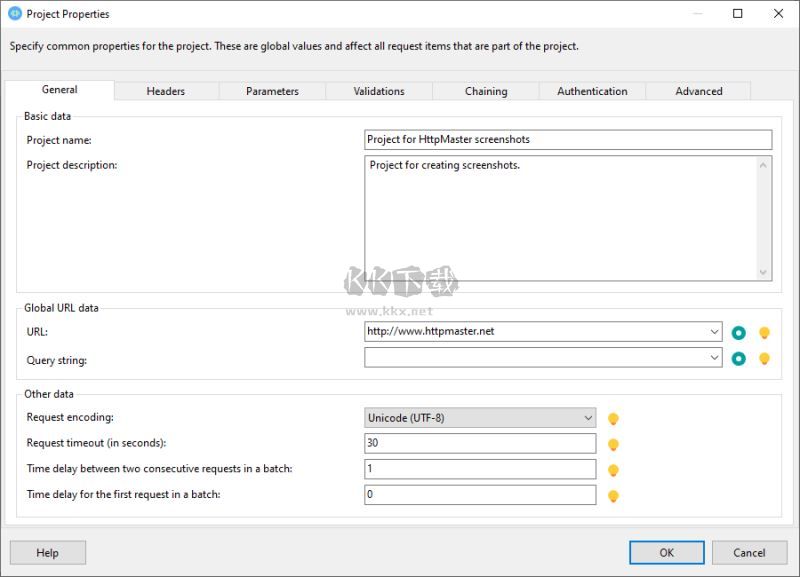
Task: Click the lightbulb hint icon for Query string
Action: coord(765,359)
